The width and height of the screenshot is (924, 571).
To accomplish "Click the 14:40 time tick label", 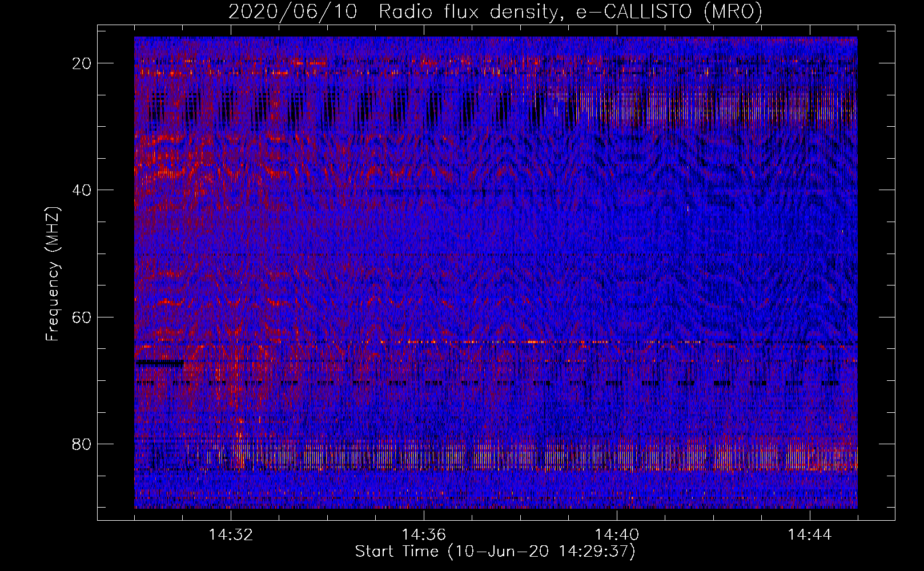I will click(x=617, y=535).
